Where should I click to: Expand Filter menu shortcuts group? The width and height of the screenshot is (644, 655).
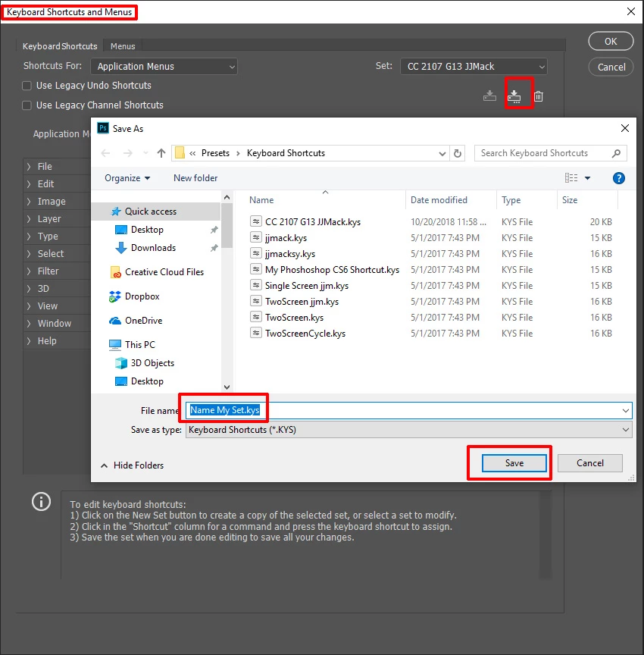point(29,271)
